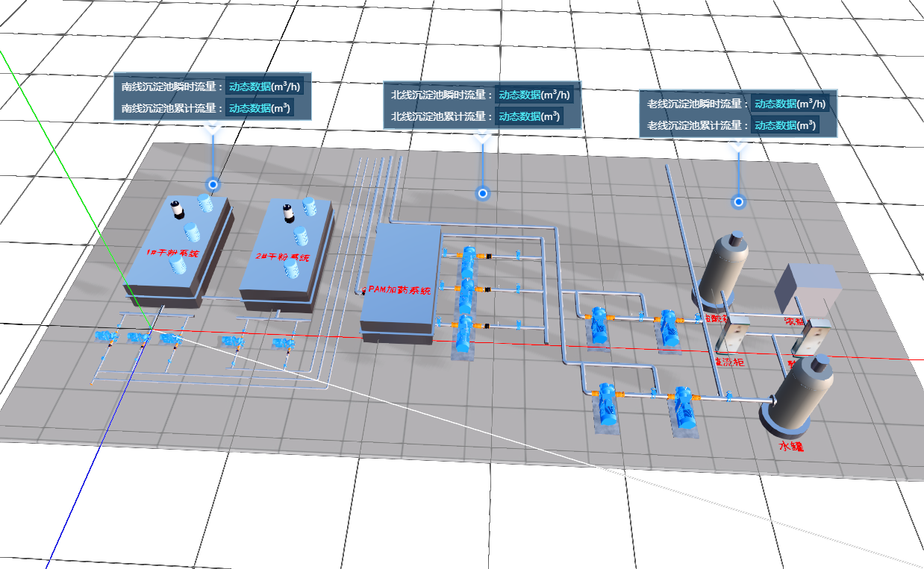This screenshot has height=569, width=924.
Task: Click south line instantaneous flow value
Action: coord(263,86)
